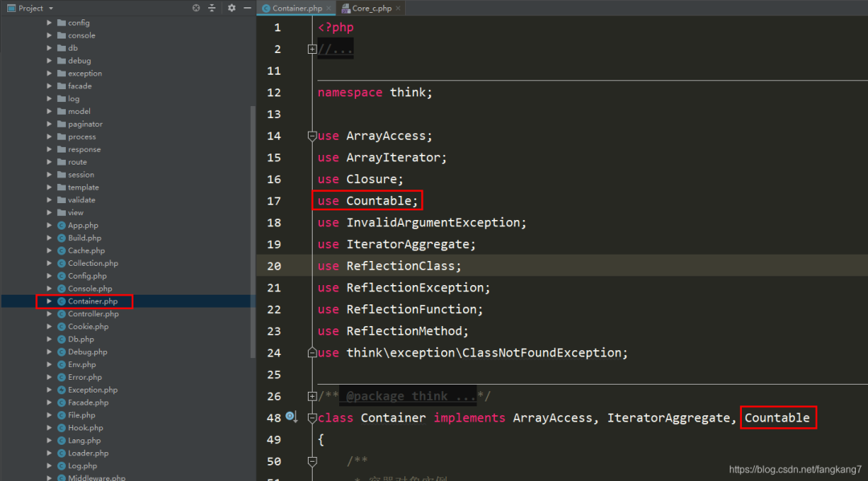Click the implements gutter icon at line 48
This screenshot has width=868, height=481.
click(x=291, y=417)
